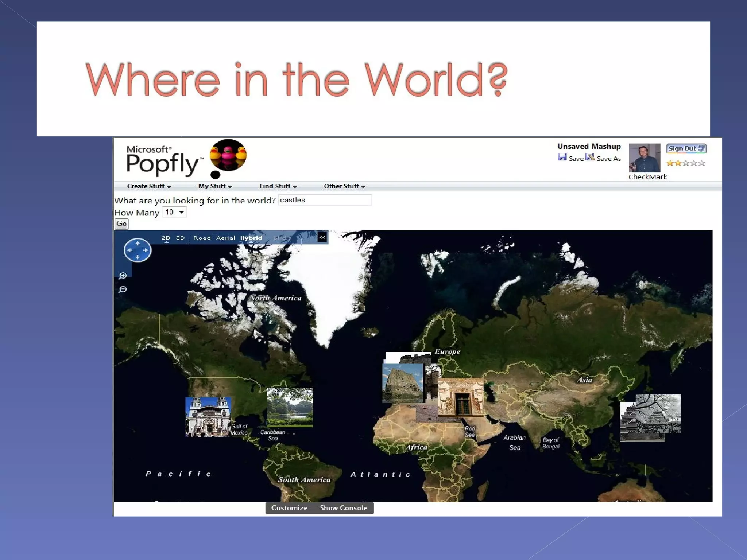Rate mashup using the star rating

(x=686, y=163)
